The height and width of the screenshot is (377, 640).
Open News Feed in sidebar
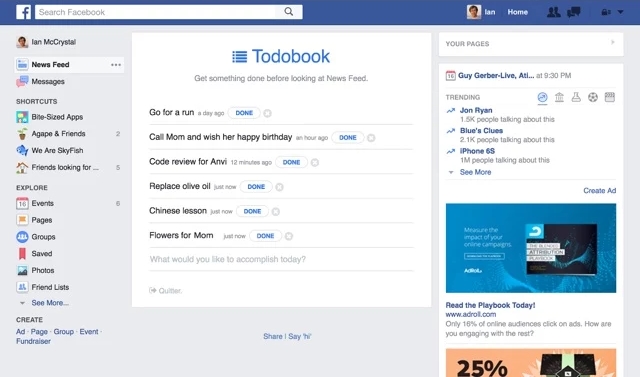point(69,64)
